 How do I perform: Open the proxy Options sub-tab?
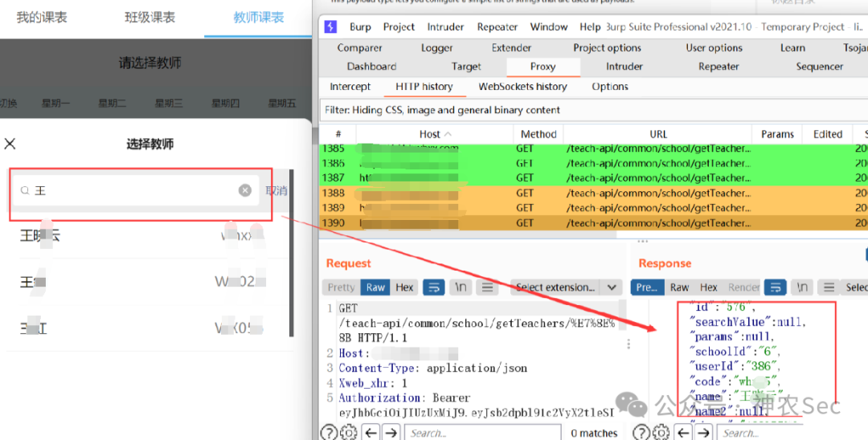[609, 87]
